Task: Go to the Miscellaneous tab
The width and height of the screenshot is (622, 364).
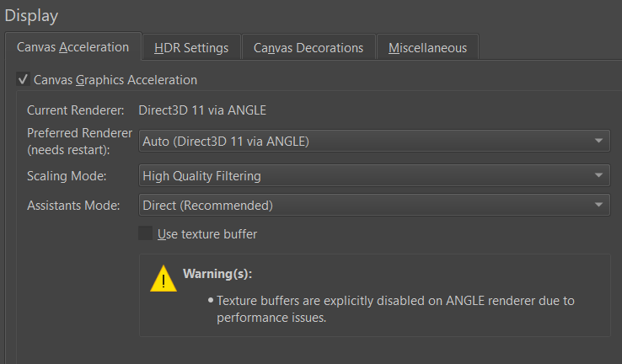Action: pos(427,48)
